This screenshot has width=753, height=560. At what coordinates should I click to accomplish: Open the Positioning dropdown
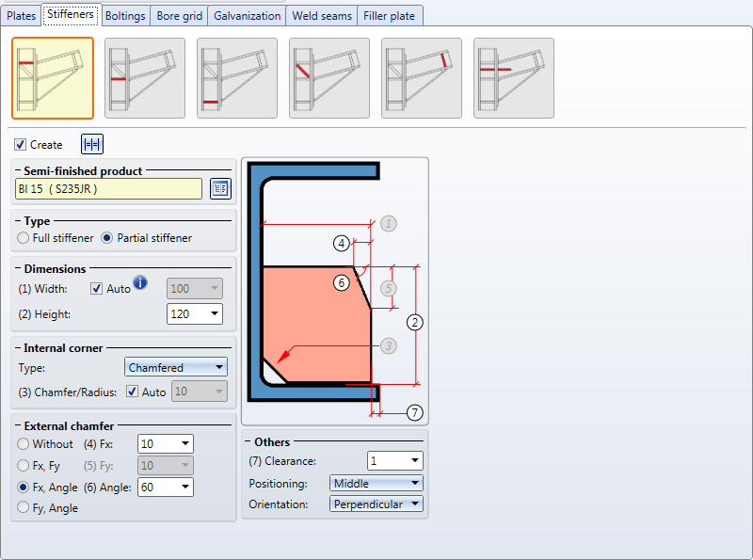(x=376, y=483)
